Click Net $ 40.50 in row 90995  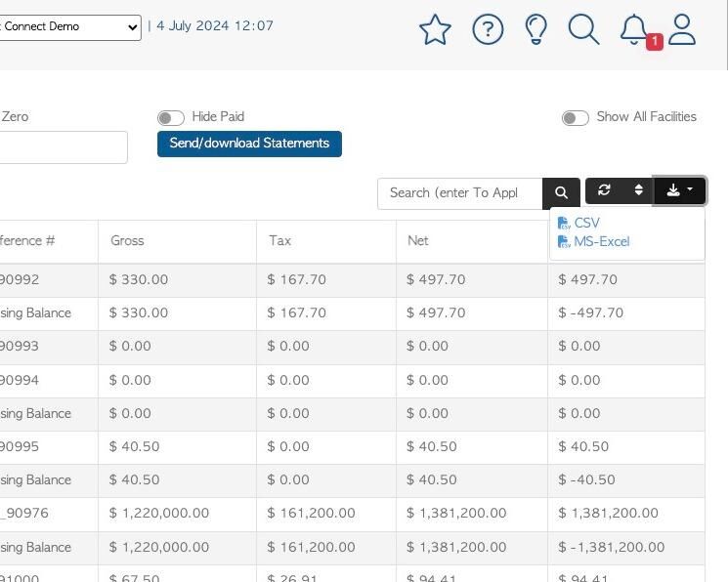pos(431,447)
